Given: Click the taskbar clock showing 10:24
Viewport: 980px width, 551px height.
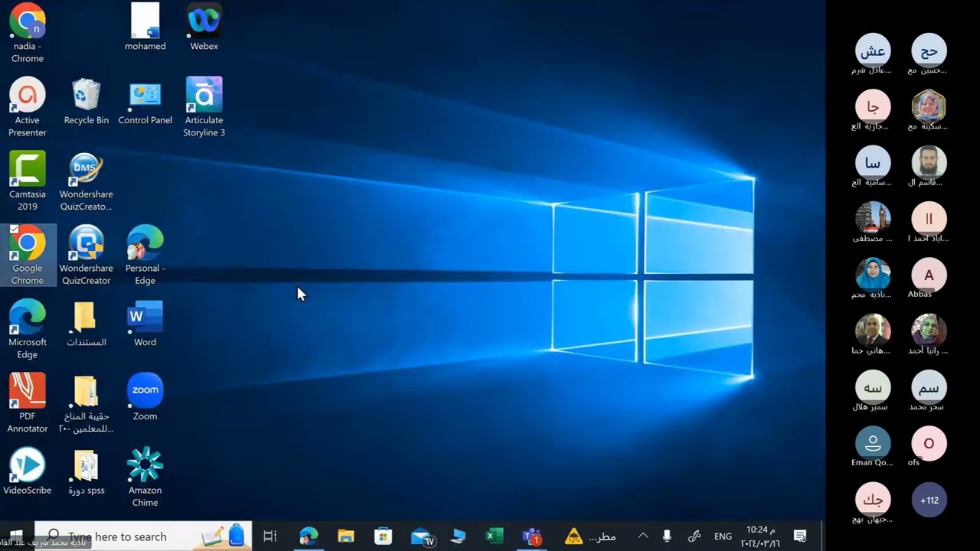Looking at the screenshot, I should (x=761, y=536).
